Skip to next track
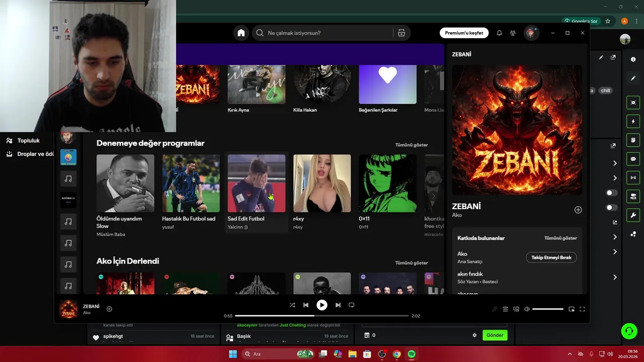The width and height of the screenshot is (644, 362). (x=338, y=305)
